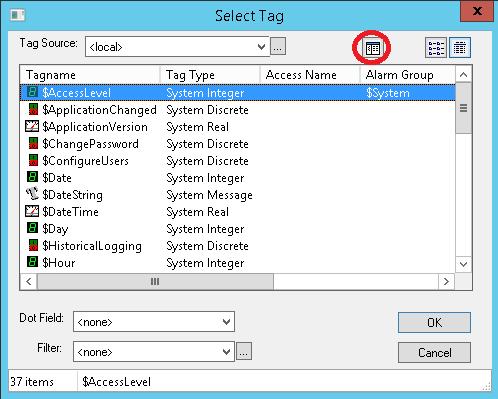This screenshot has width=498, height=399.
Task: Click the Cancel button
Action: pos(434,352)
